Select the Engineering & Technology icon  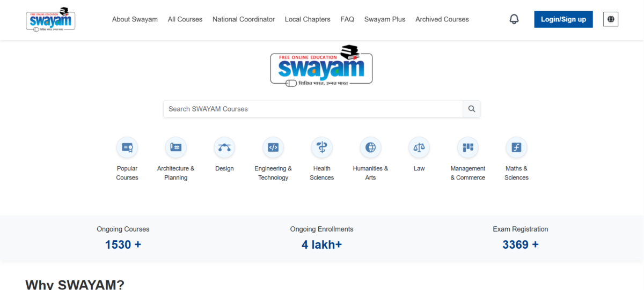pos(273,147)
